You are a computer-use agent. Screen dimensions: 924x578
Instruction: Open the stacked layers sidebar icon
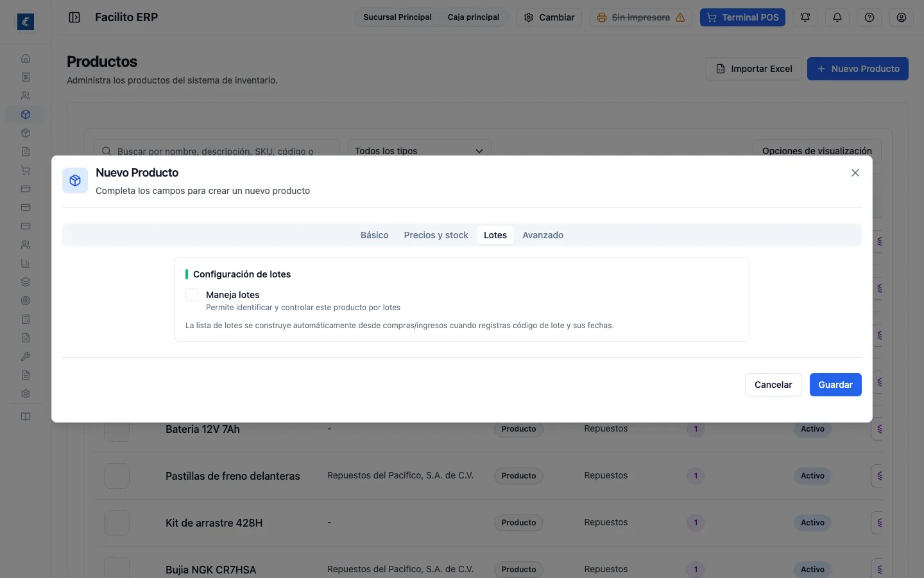[26, 282]
